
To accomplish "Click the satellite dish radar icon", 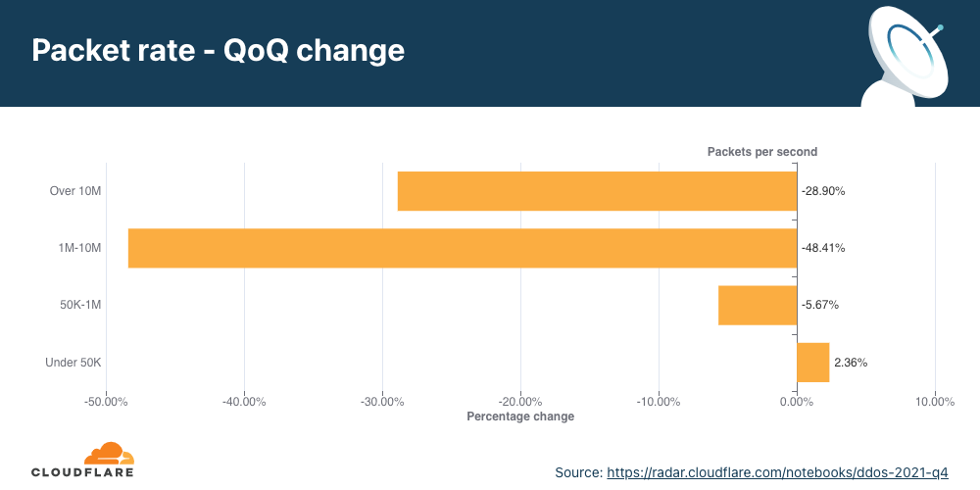I will pyautogui.click(x=905, y=55).
